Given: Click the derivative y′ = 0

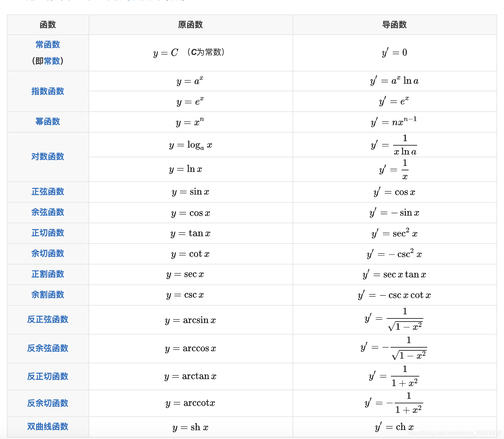Looking at the screenshot, I should (394, 53).
